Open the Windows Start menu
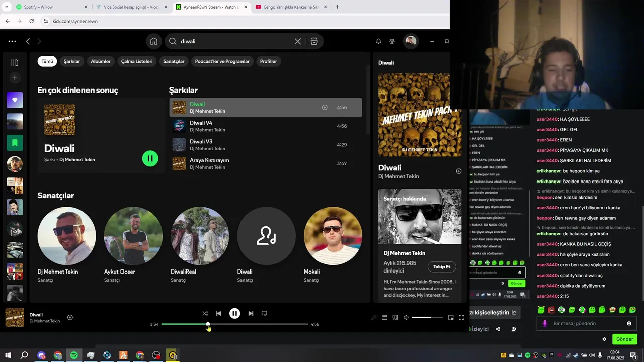 pyautogui.click(x=8, y=355)
